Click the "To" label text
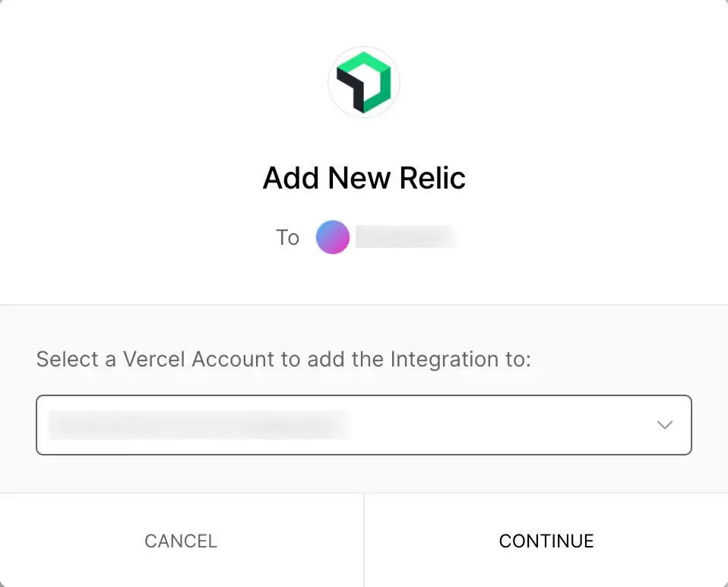 287,238
